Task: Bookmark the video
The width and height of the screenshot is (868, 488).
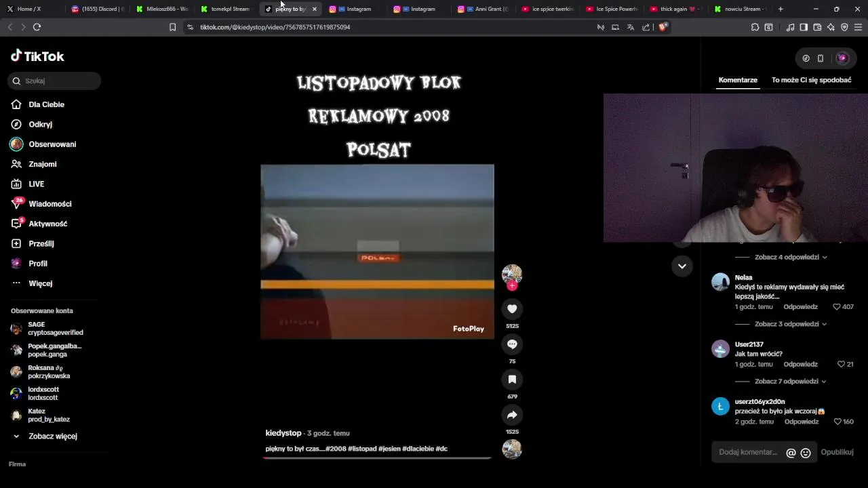Action: [x=512, y=380]
